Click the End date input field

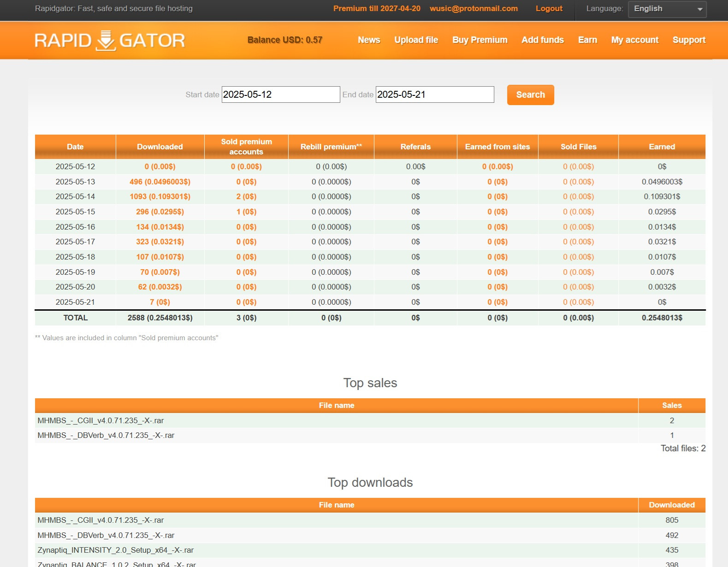(x=435, y=94)
